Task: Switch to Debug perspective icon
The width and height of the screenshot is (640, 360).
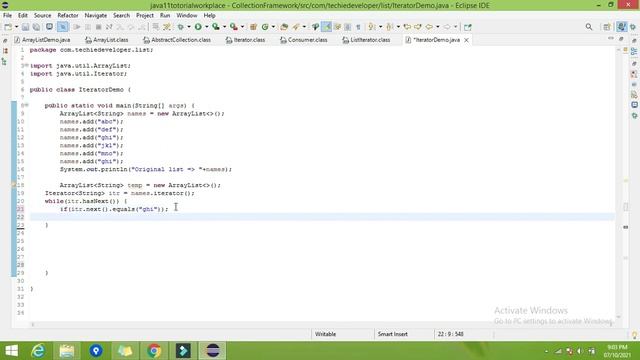Action: tap(633, 27)
